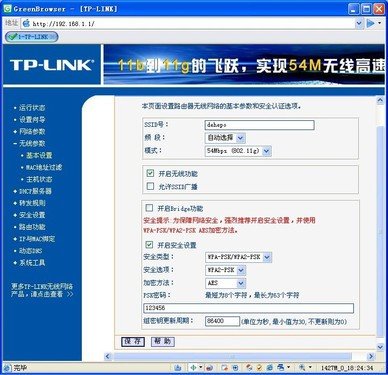Open 动态DNS in the sidebar
The height and width of the screenshot is (375, 388).
30,251
